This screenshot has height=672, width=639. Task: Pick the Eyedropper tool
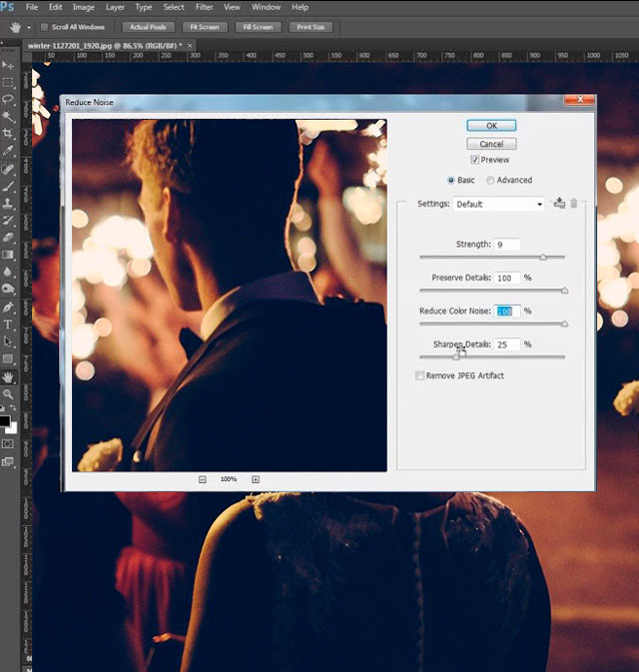(8, 151)
